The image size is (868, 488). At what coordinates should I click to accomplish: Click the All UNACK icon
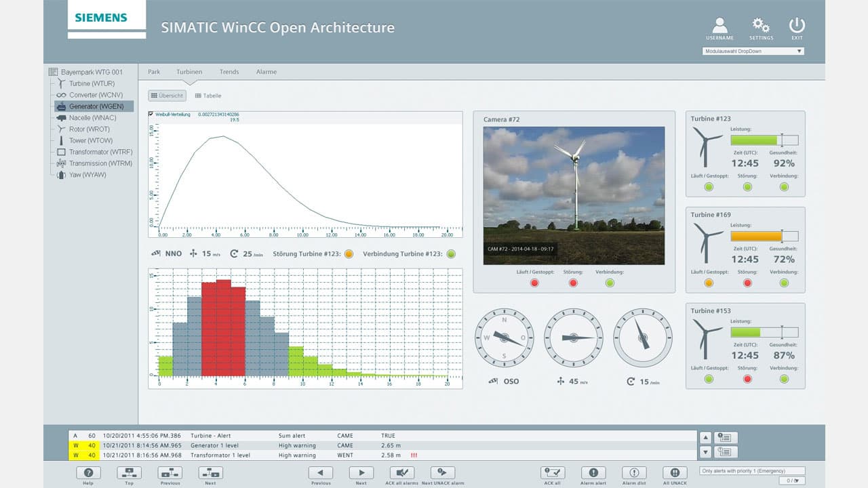(x=674, y=472)
